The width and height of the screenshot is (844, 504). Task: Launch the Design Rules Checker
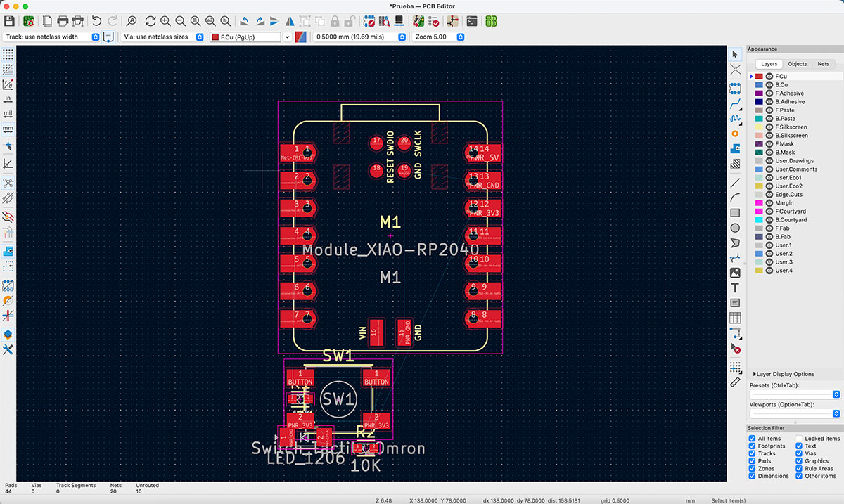tap(435, 20)
